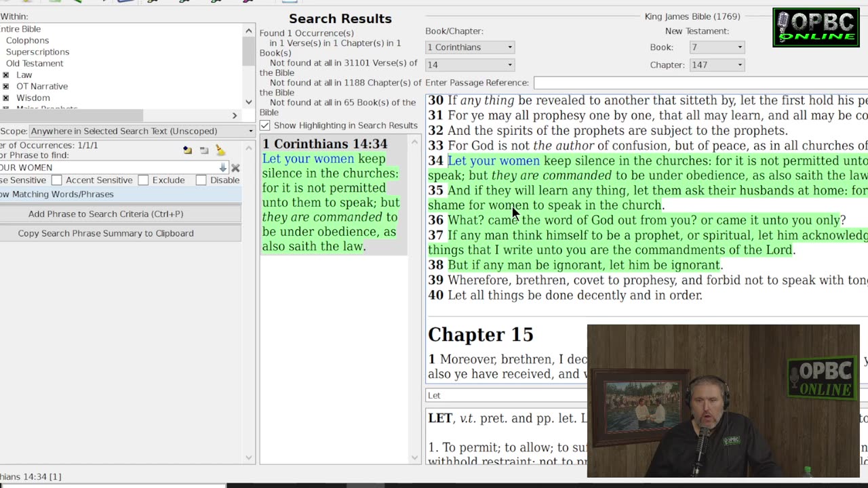
Task: Click the gray copy phrase icon
Action: click(204, 150)
